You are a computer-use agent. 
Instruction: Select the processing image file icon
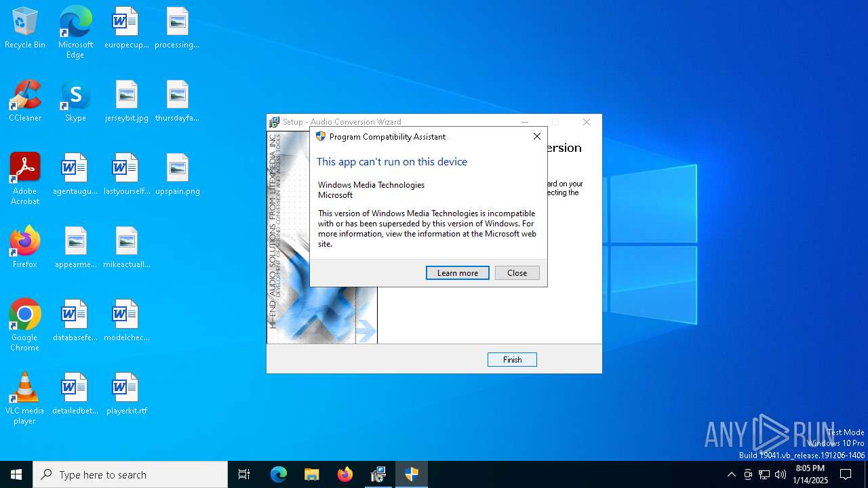click(x=177, y=28)
